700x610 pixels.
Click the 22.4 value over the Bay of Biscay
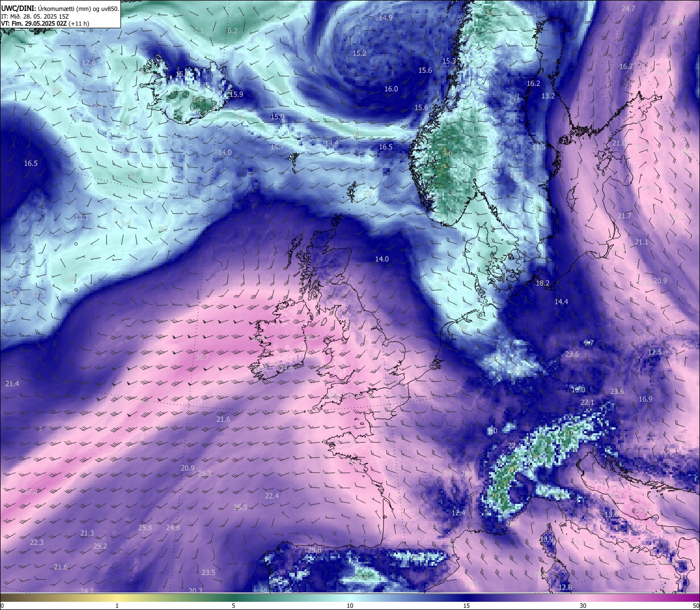pos(272,496)
